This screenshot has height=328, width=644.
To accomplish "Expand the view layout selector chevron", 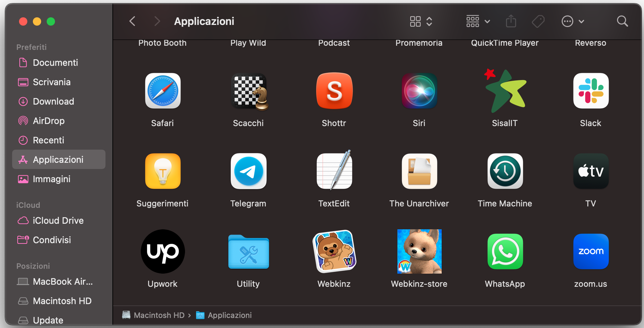I will pos(429,21).
